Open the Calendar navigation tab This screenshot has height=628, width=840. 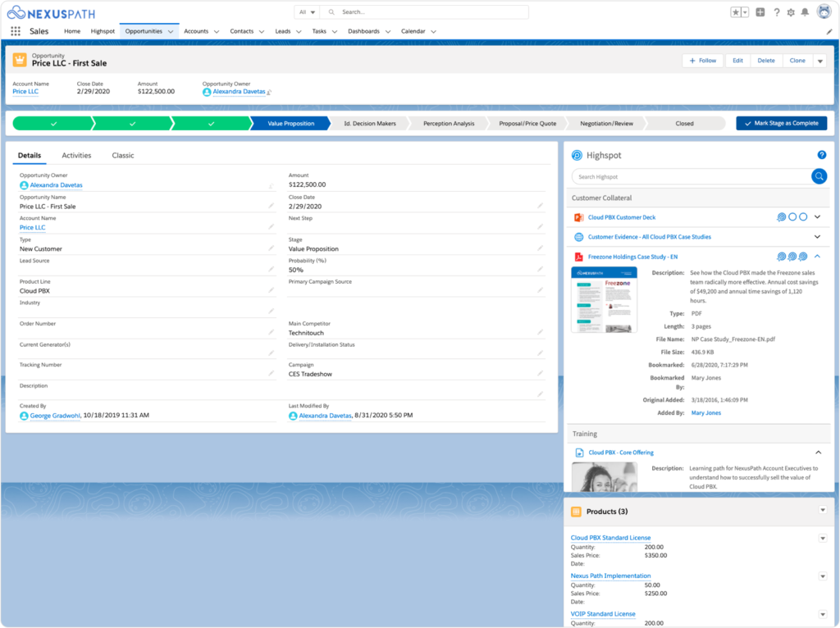413,31
